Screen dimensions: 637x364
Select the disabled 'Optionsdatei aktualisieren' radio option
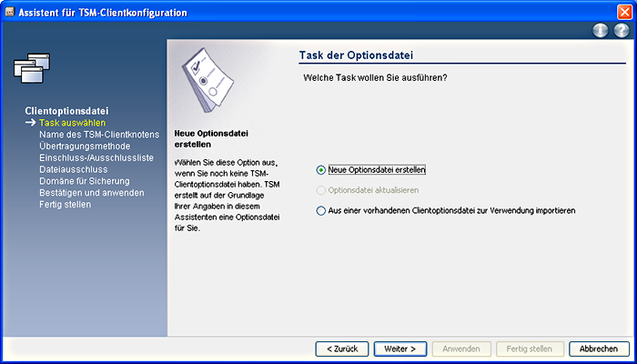click(320, 190)
